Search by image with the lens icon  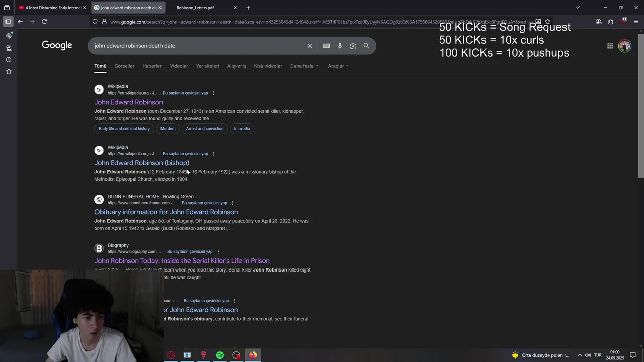click(353, 46)
